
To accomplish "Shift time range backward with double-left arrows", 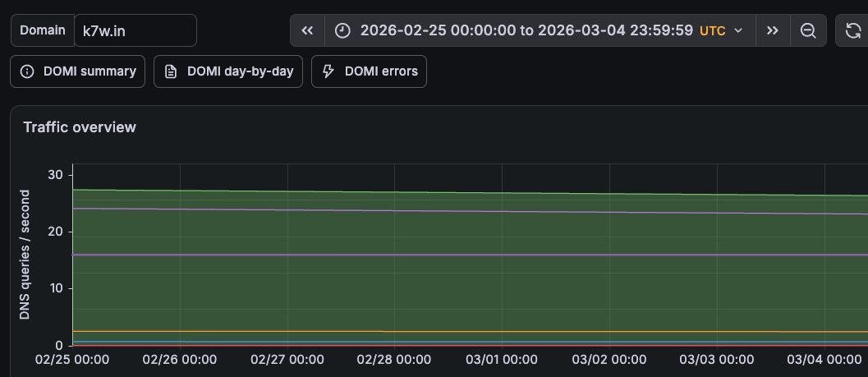I will click(x=307, y=30).
